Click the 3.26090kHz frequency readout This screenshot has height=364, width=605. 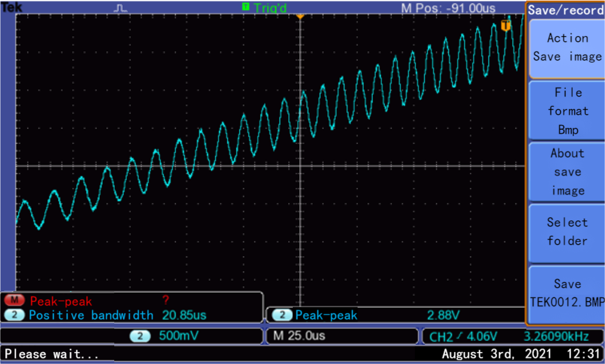(x=560, y=336)
